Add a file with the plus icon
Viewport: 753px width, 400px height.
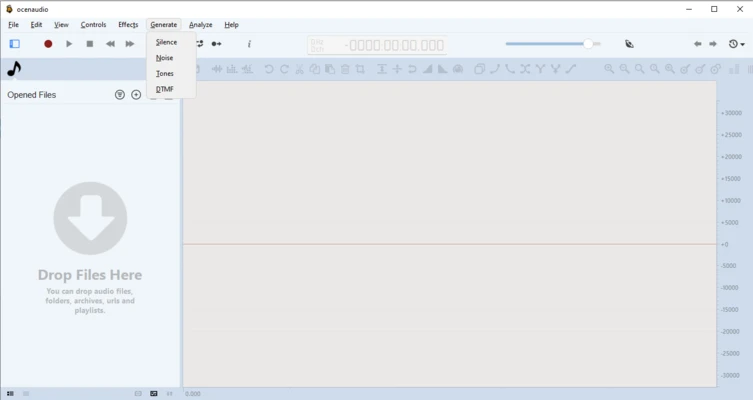[136, 95]
